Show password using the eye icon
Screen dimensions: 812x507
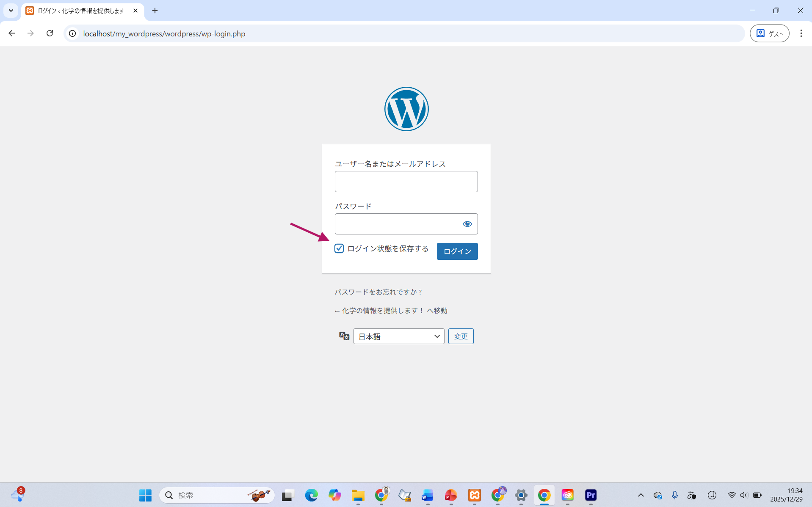pos(467,224)
